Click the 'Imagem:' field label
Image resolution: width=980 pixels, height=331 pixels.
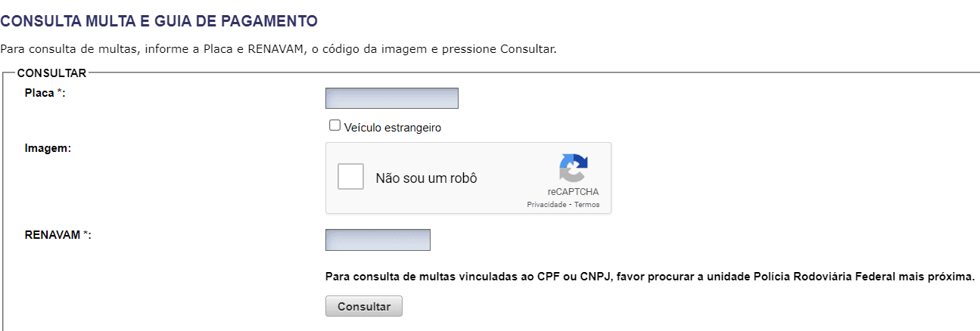(48, 148)
